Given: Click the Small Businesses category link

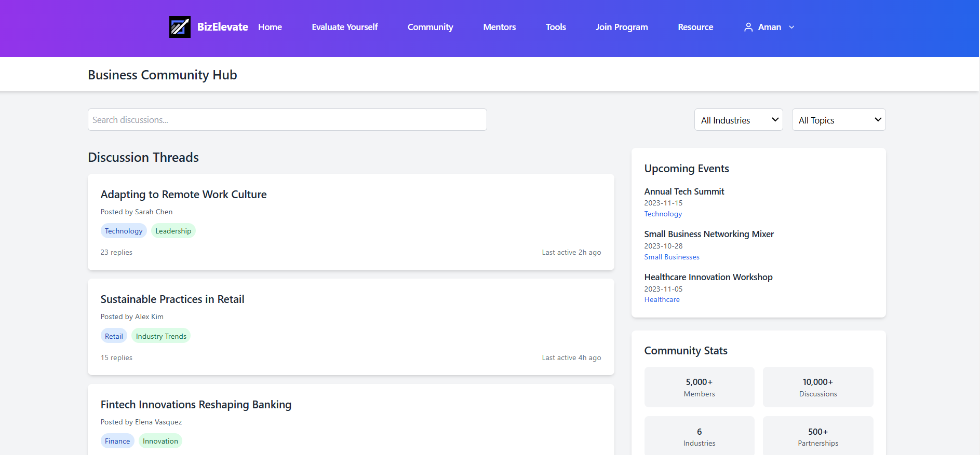Looking at the screenshot, I should point(672,257).
